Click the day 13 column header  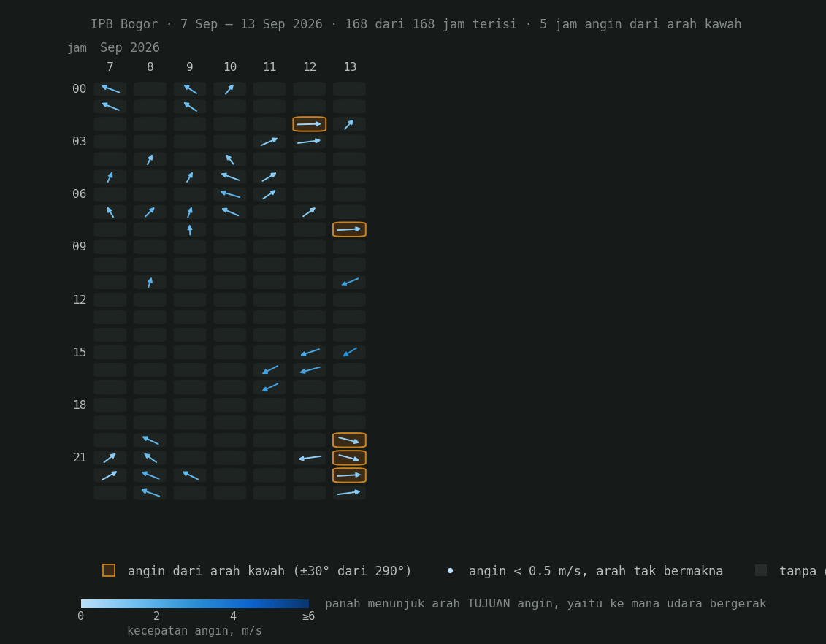coord(350,67)
